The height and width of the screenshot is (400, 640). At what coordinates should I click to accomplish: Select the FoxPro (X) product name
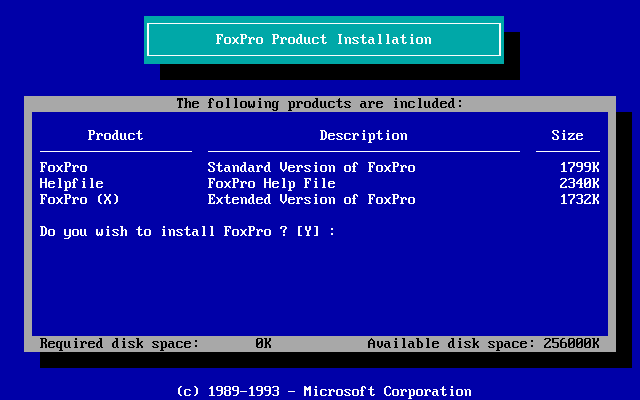pyautogui.click(x=79, y=200)
